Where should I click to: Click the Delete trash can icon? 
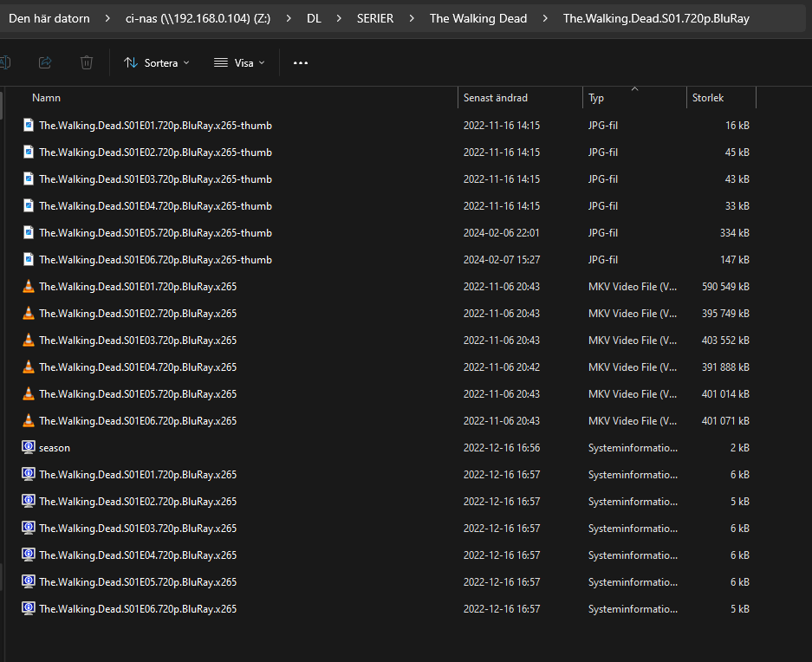[87, 62]
